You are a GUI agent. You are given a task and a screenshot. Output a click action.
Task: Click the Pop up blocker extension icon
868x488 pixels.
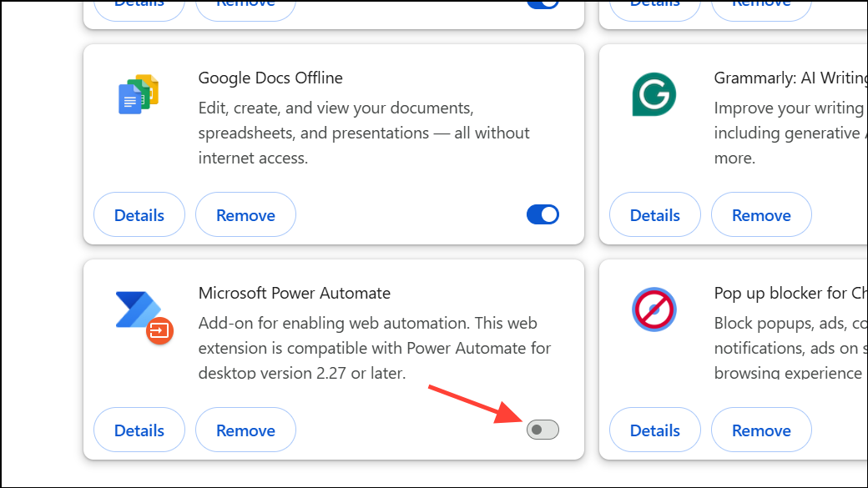coord(654,310)
